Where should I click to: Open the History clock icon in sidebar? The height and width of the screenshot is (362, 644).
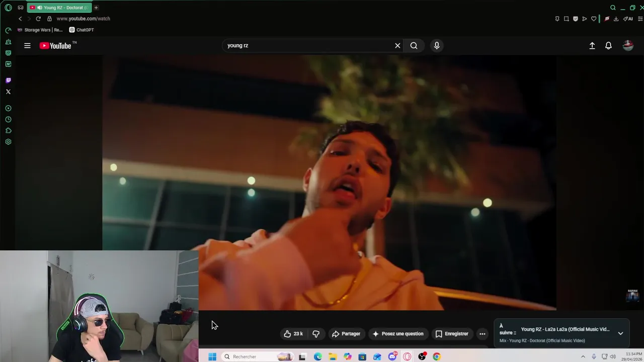(8, 120)
